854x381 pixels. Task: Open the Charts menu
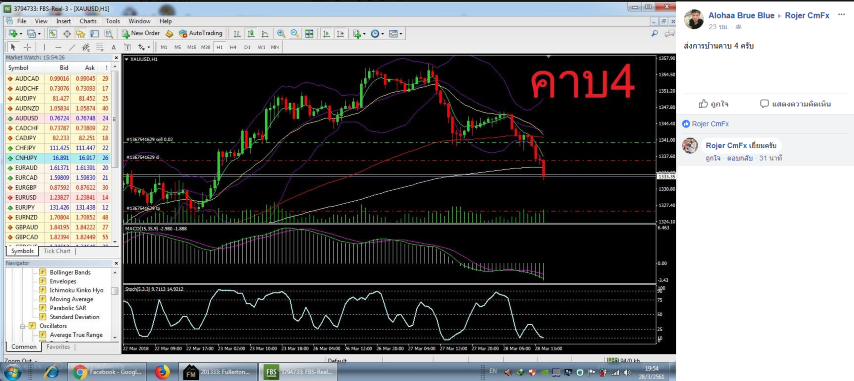(88, 21)
